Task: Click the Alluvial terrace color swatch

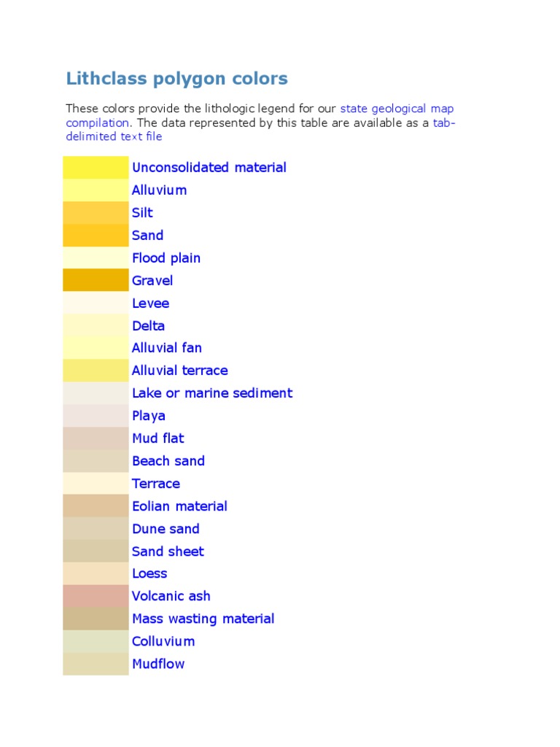Action: (96, 370)
